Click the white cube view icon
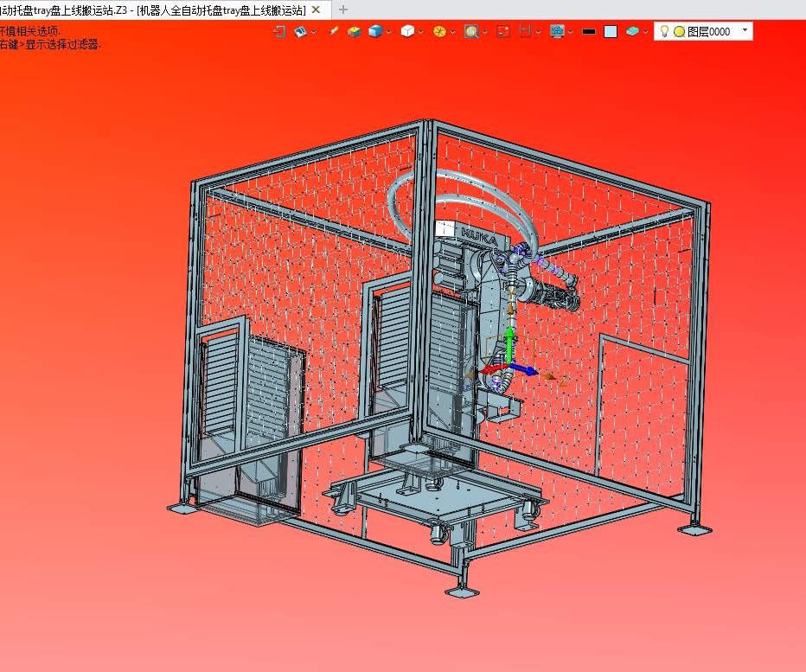Viewport: 806px width, 672px height. pos(407,32)
